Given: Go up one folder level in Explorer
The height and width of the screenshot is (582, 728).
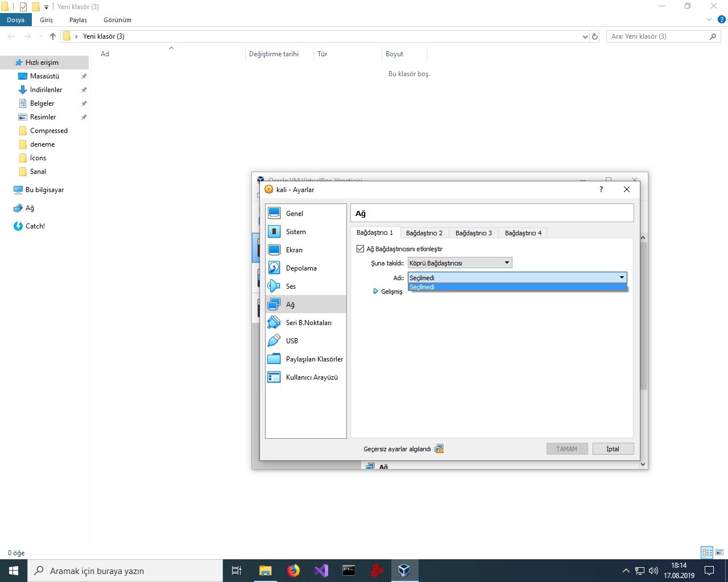Looking at the screenshot, I should pyautogui.click(x=53, y=36).
